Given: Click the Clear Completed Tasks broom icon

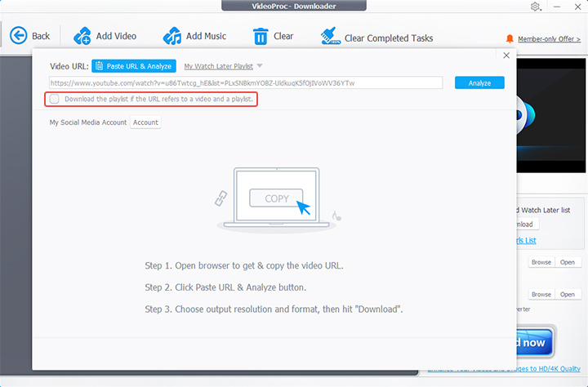Looking at the screenshot, I should pyautogui.click(x=331, y=36).
